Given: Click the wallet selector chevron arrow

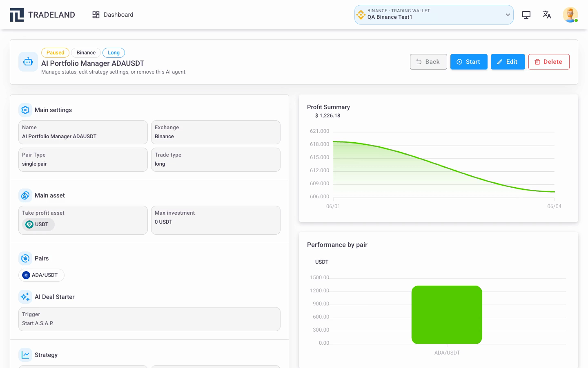Looking at the screenshot, I should click(x=508, y=15).
